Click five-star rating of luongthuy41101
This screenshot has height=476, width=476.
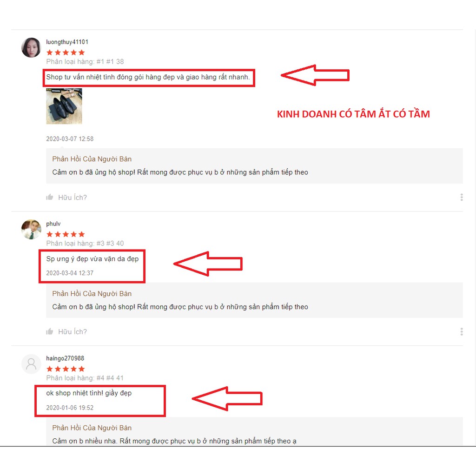point(66,53)
